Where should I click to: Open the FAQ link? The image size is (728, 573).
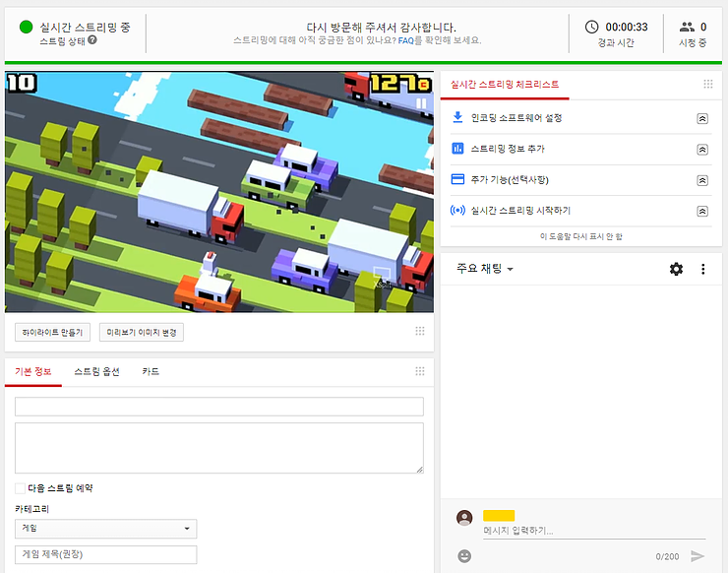(x=405, y=40)
